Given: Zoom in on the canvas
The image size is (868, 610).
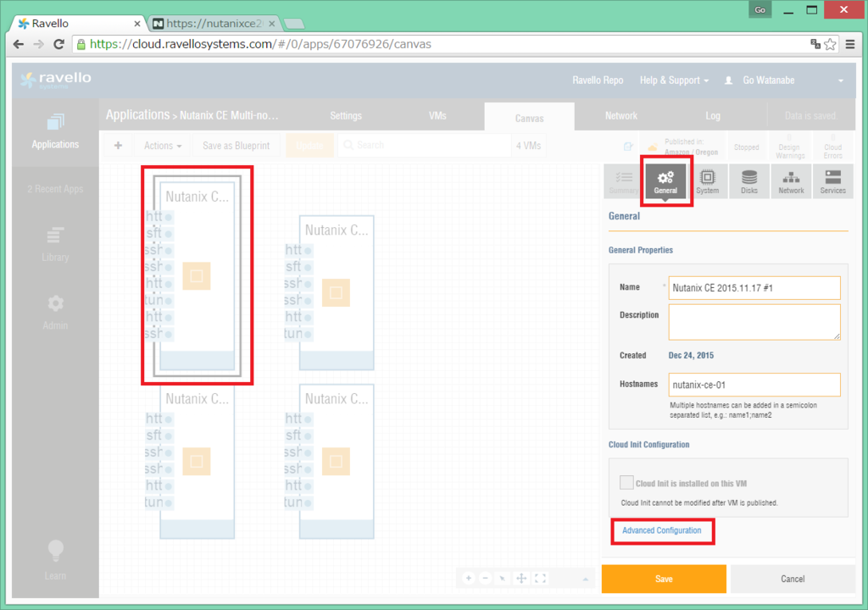Looking at the screenshot, I should pos(468,579).
